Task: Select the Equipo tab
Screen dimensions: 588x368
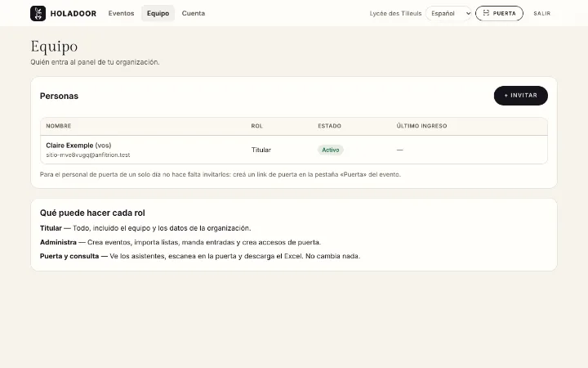Action: (158, 13)
